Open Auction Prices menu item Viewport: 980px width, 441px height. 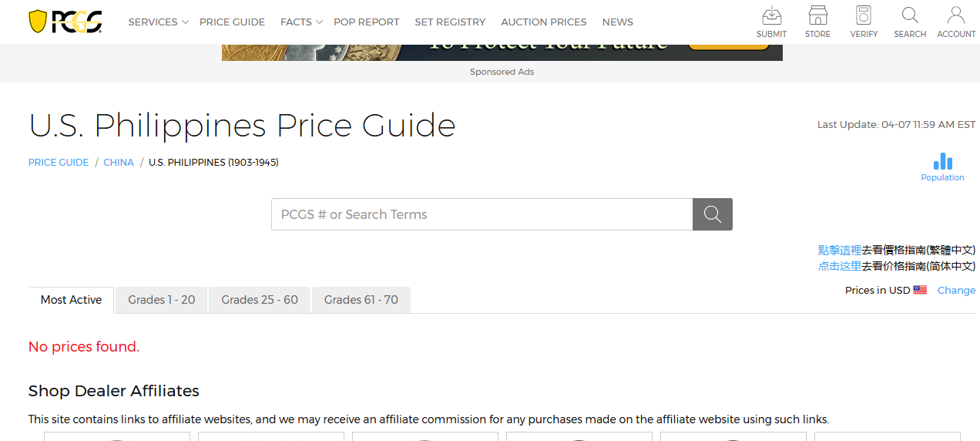(x=543, y=22)
